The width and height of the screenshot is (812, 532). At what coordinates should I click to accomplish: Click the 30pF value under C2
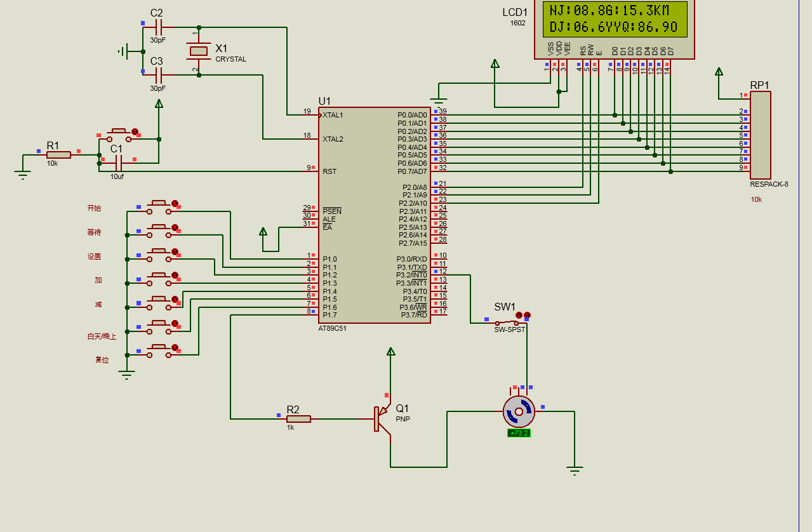[158, 40]
